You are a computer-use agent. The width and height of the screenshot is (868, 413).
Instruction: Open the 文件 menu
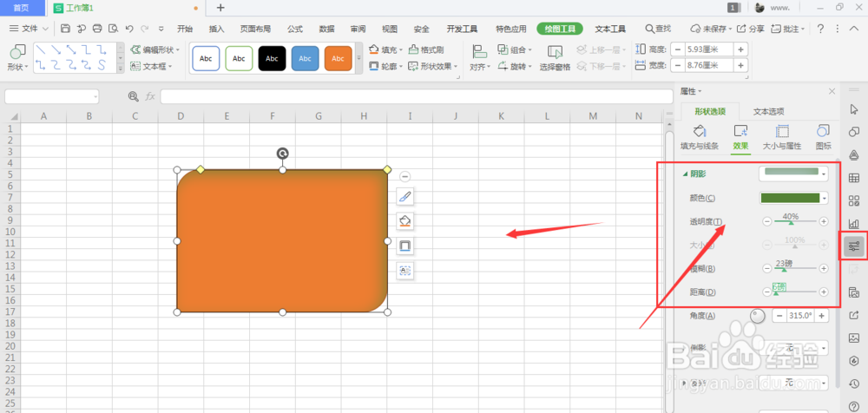coord(30,29)
